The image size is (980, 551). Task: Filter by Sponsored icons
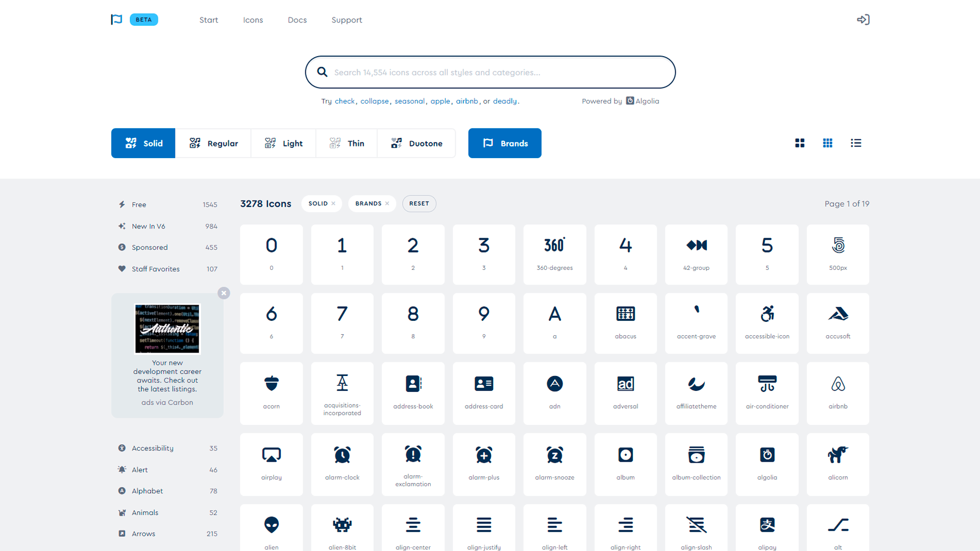click(167, 247)
